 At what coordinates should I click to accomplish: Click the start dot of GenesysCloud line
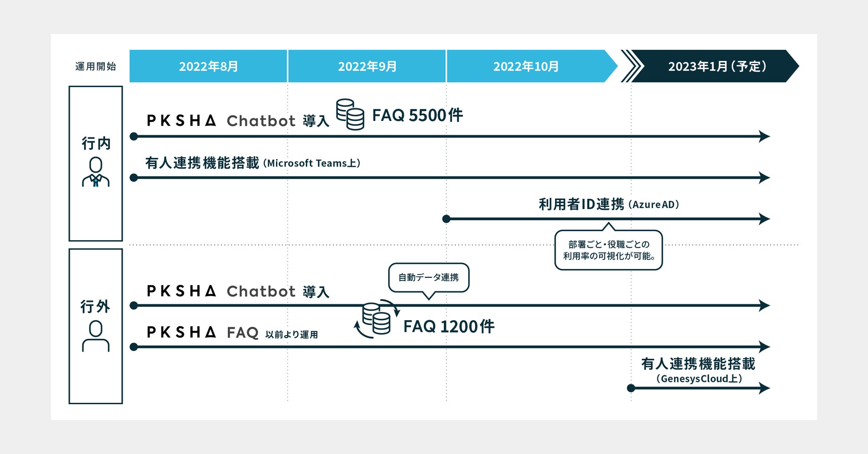pyautogui.click(x=631, y=388)
